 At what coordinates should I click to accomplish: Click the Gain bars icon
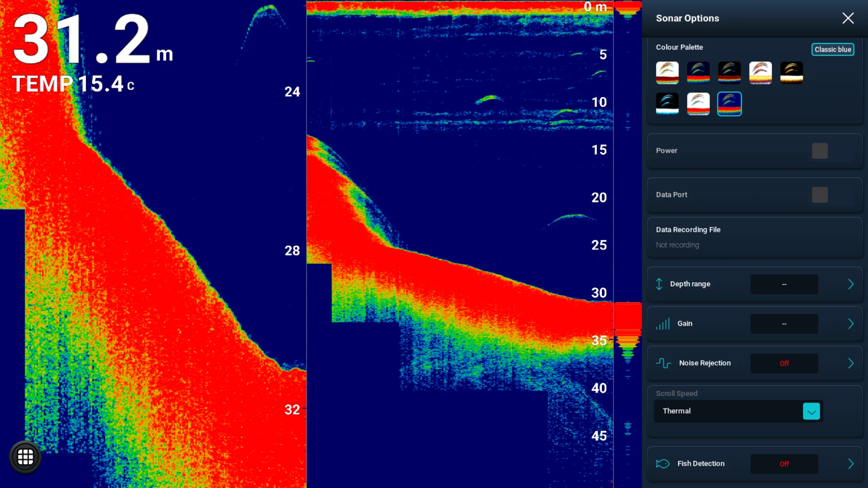pos(663,324)
